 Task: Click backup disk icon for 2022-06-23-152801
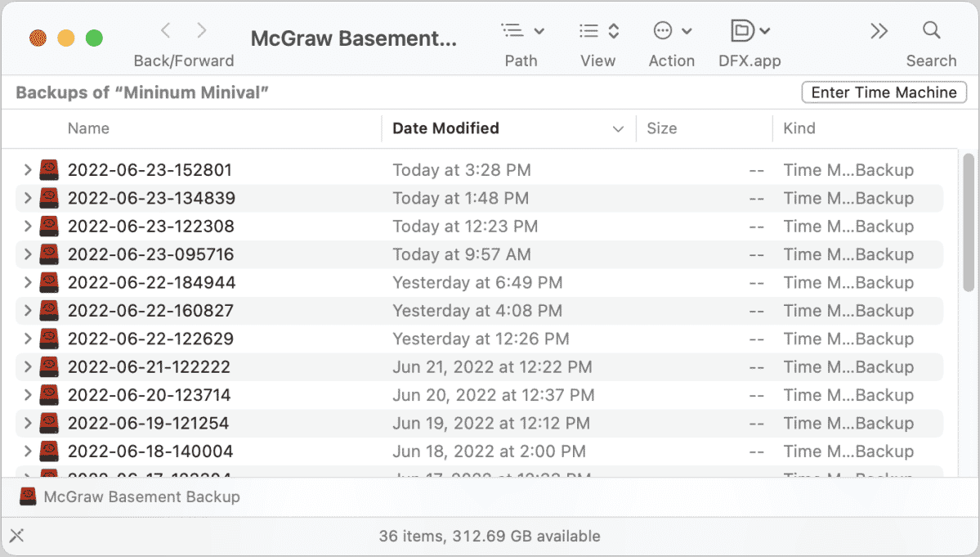click(49, 169)
